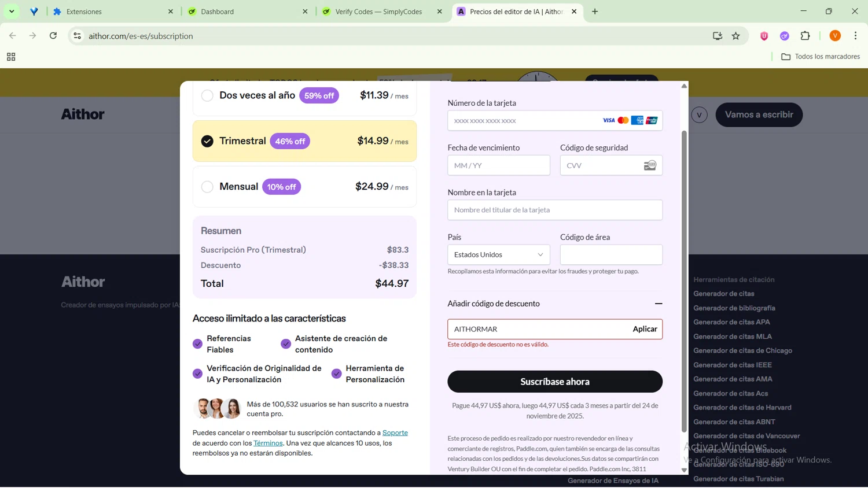Screen dimensions: 868x488
Task: Open Generador de citas Turabian link
Action: [x=738, y=479]
